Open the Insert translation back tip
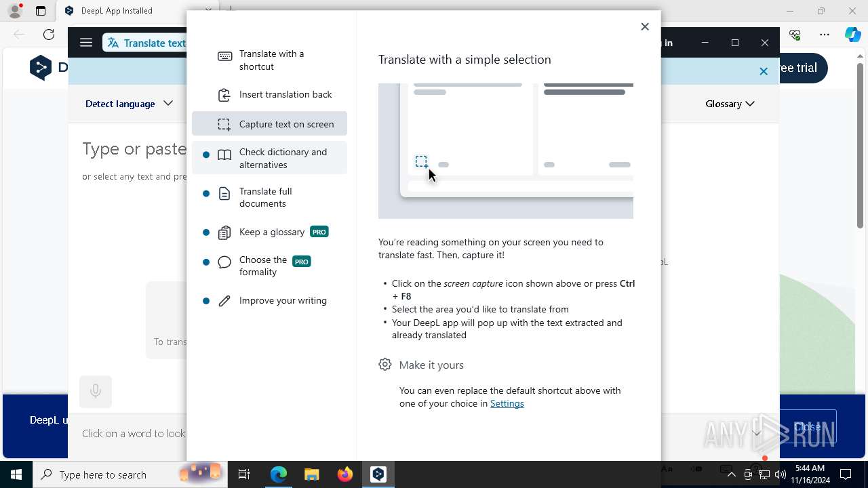The height and width of the screenshot is (488, 868). click(269, 95)
